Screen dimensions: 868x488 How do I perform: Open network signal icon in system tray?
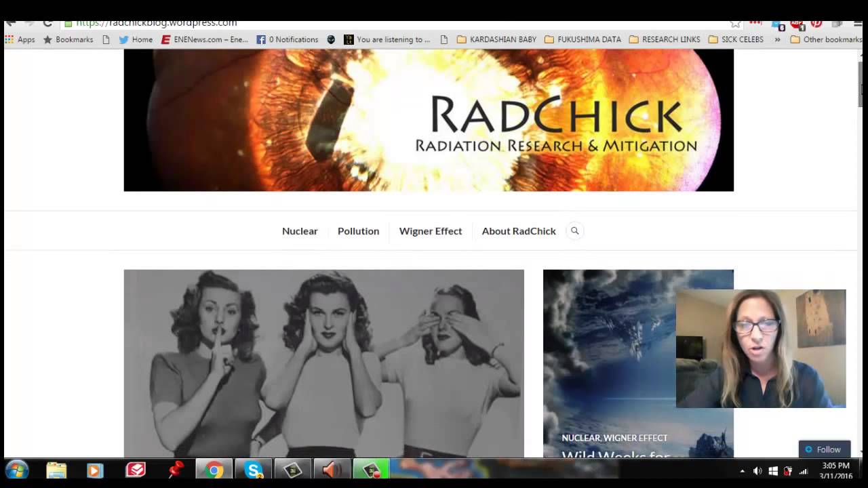point(804,471)
